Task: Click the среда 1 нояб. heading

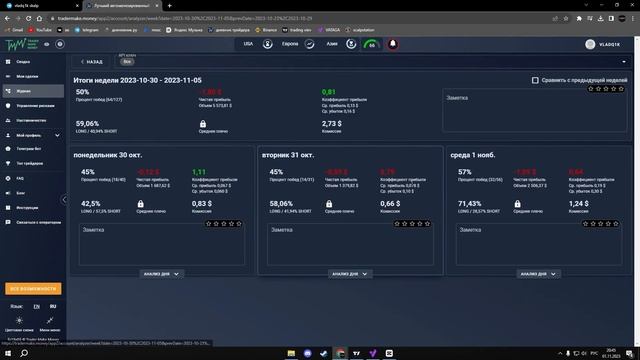Action: point(473,155)
